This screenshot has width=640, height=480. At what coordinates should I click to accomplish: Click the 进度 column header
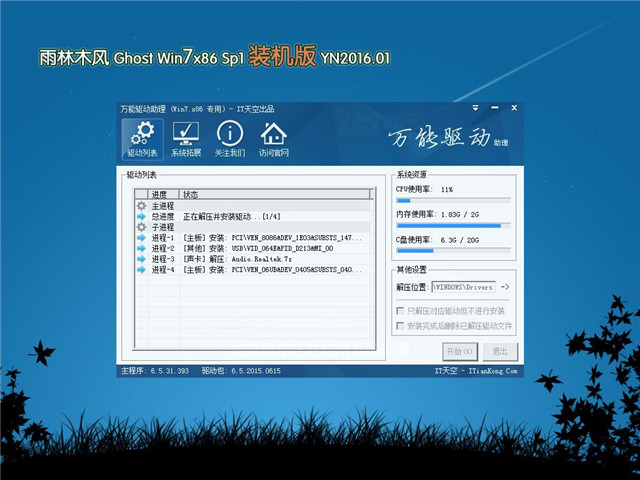point(164,194)
